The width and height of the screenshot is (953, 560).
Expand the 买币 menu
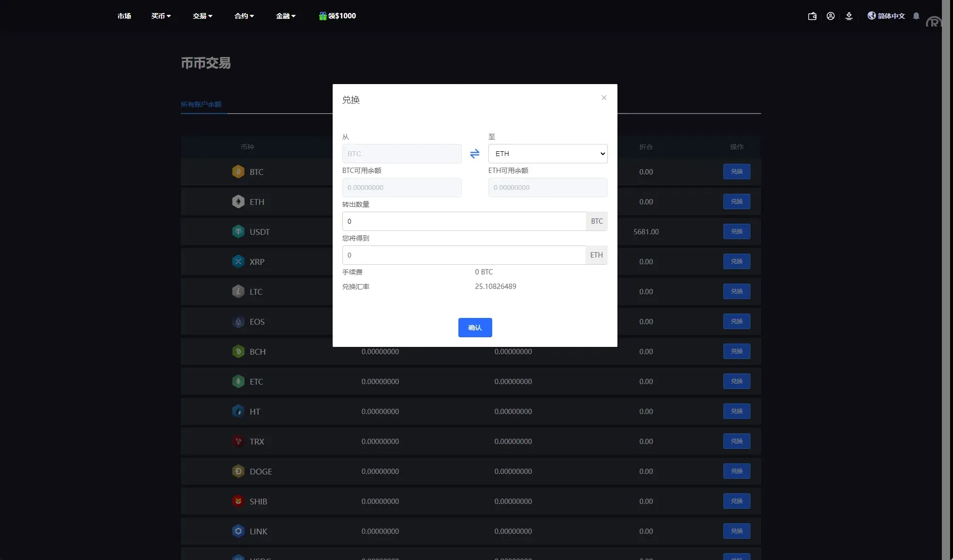coord(161,16)
